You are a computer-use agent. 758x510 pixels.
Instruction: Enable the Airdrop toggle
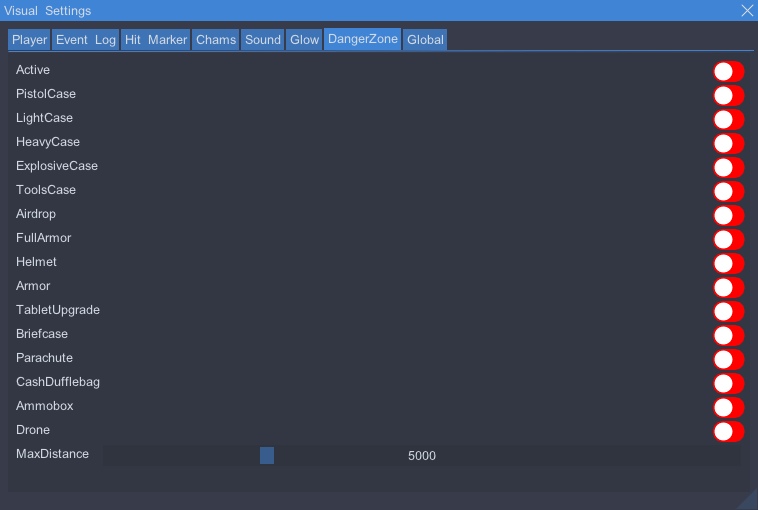coord(729,216)
